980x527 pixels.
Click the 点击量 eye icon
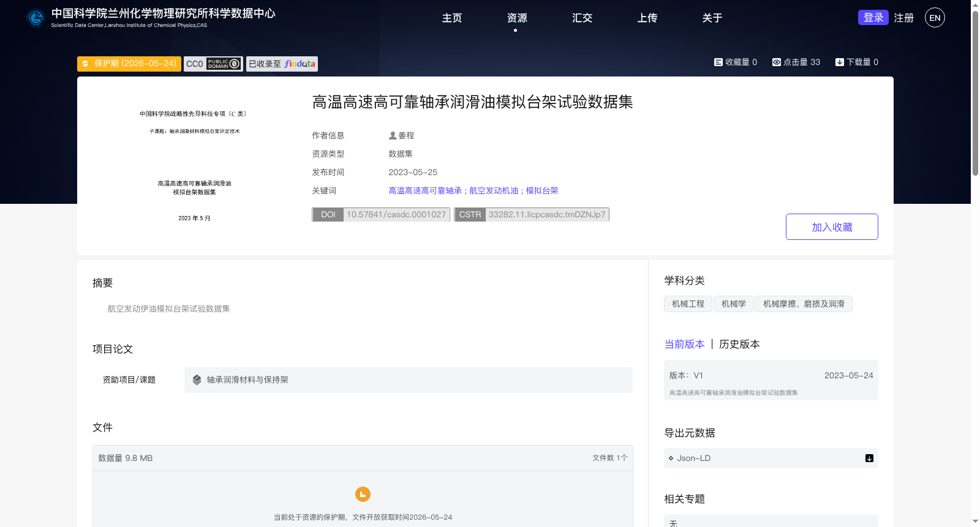pos(777,62)
